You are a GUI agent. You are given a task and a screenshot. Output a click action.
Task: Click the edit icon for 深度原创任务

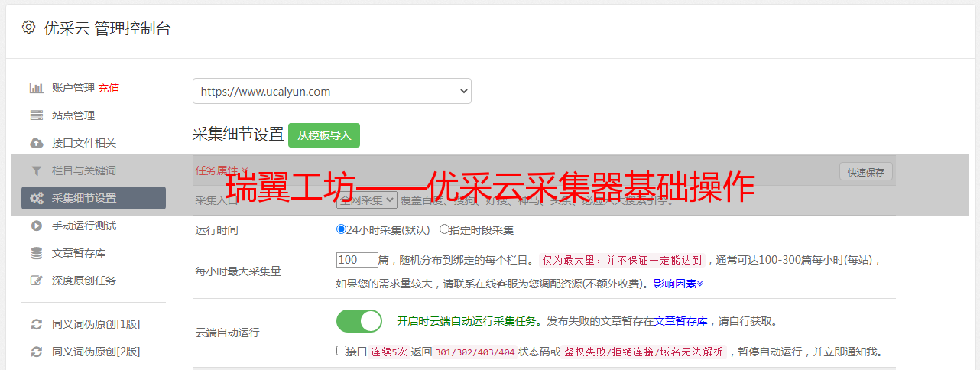tap(36, 281)
